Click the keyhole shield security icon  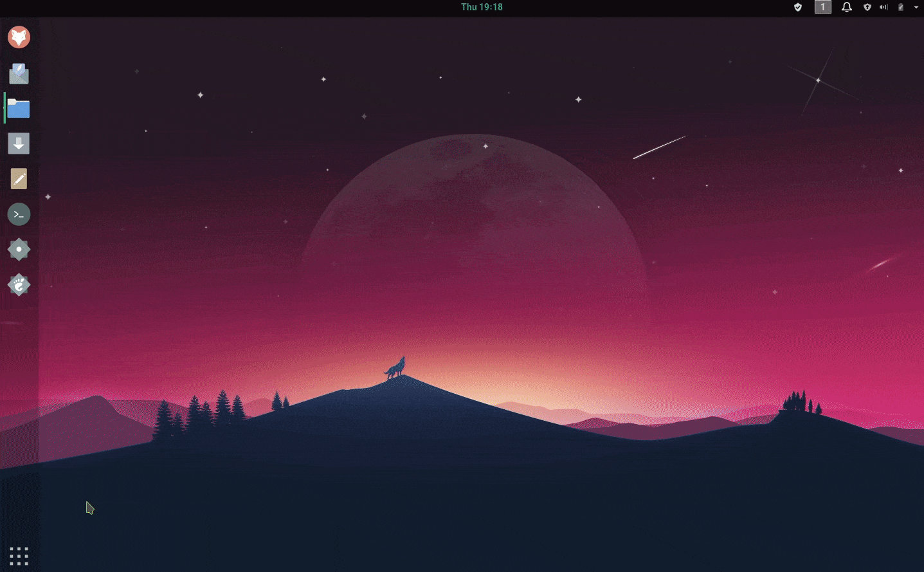pos(867,7)
